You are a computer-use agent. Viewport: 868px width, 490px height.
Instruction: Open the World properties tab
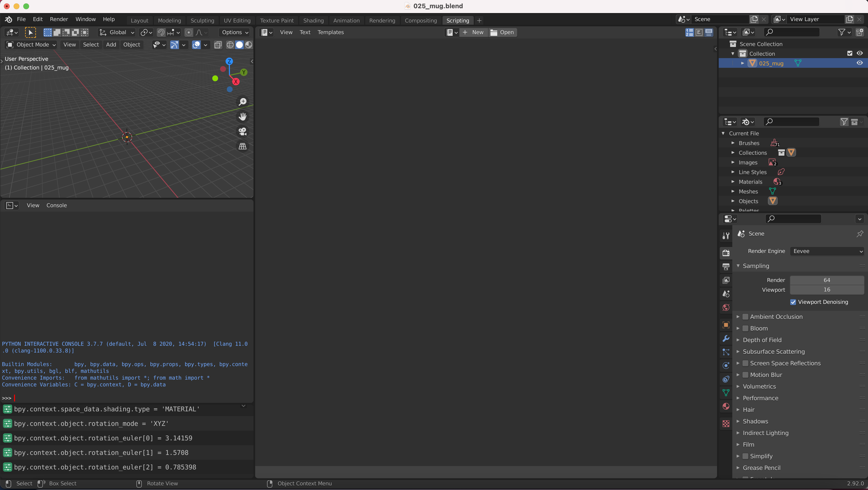click(x=726, y=307)
